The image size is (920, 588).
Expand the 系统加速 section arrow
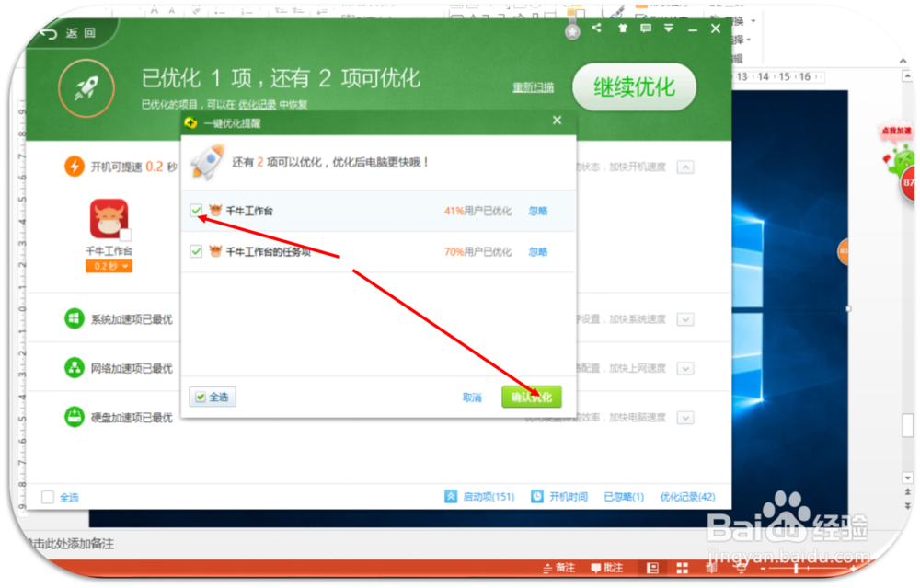click(x=685, y=319)
